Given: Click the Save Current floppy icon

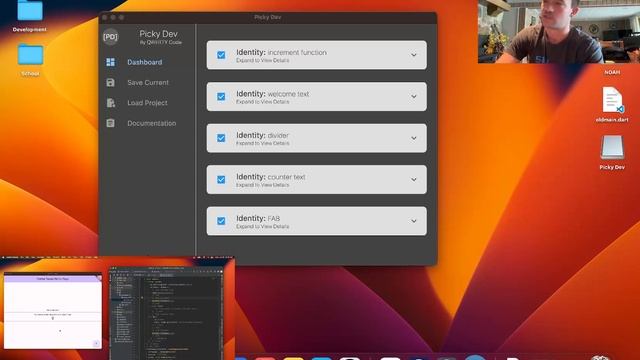Looking at the screenshot, I should pos(111,82).
